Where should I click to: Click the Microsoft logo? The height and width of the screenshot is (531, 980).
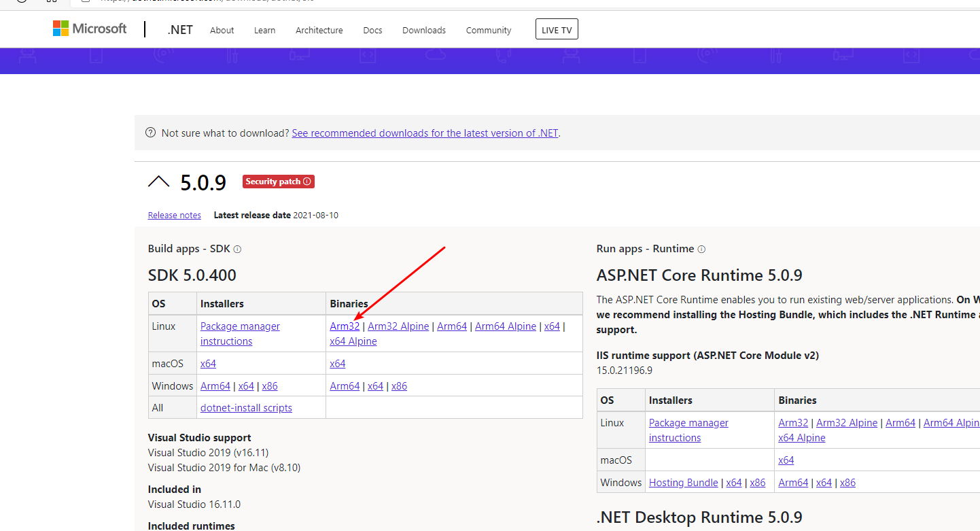click(x=90, y=29)
